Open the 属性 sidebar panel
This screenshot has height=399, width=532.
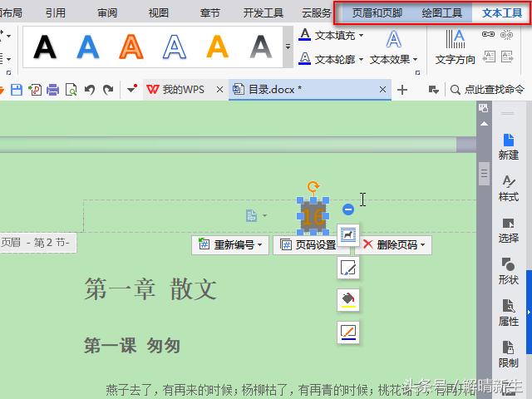click(508, 313)
